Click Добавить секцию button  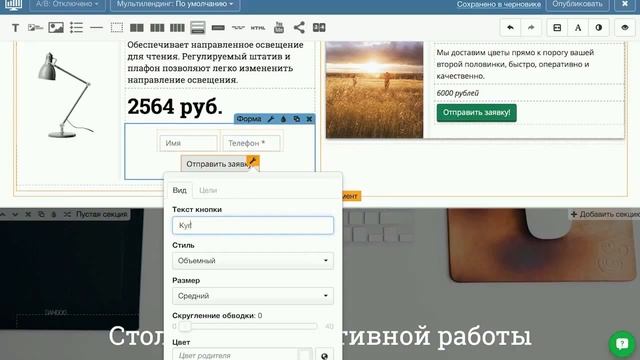605,214
